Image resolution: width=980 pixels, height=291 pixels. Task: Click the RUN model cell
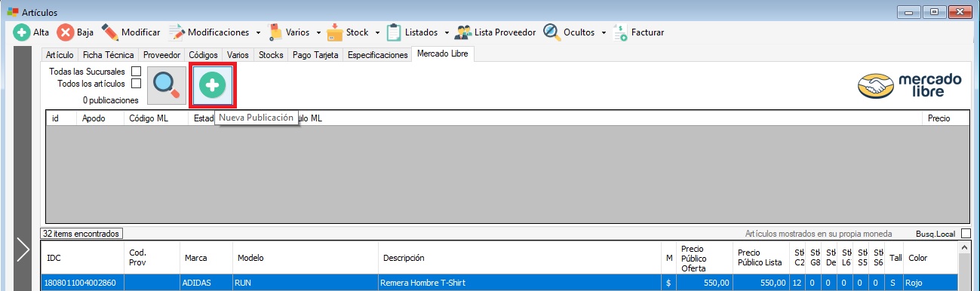[x=306, y=283]
